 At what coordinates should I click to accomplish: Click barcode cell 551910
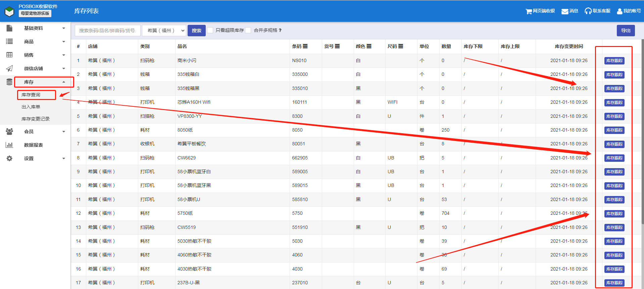tap(300, 227)
